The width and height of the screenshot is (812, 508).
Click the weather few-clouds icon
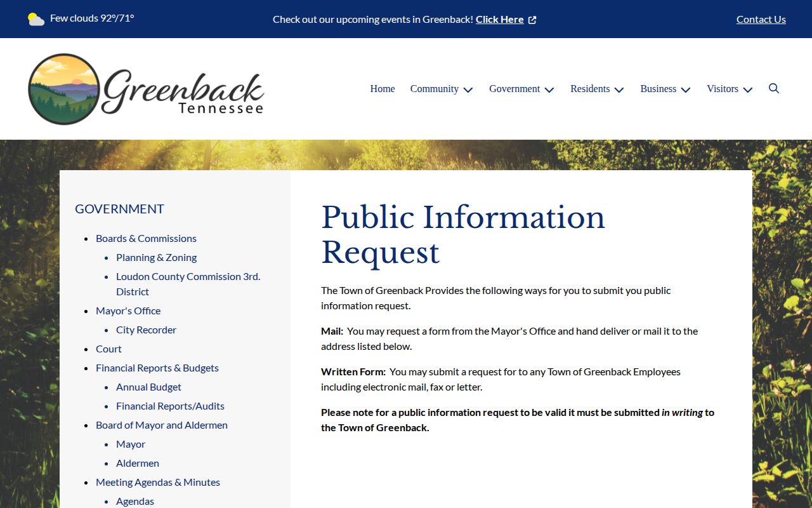tap(36, 19)
